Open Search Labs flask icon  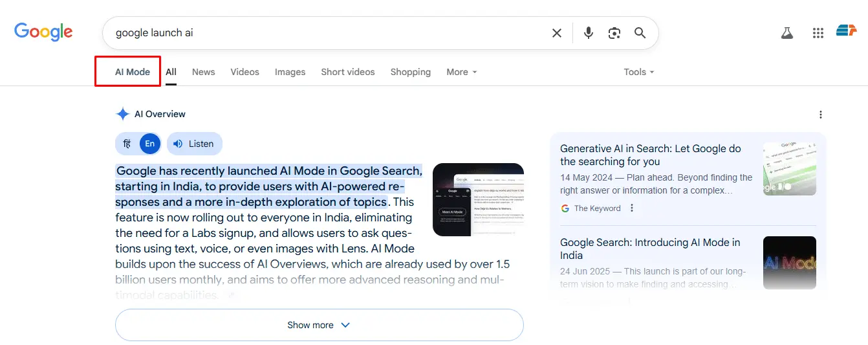click(787, 33)
